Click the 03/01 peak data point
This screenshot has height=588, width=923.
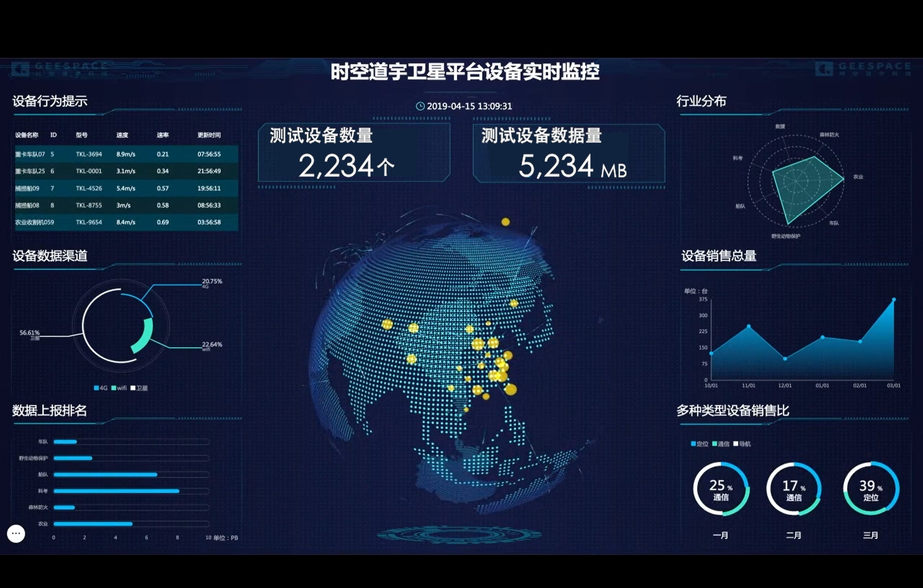point(894,299)
